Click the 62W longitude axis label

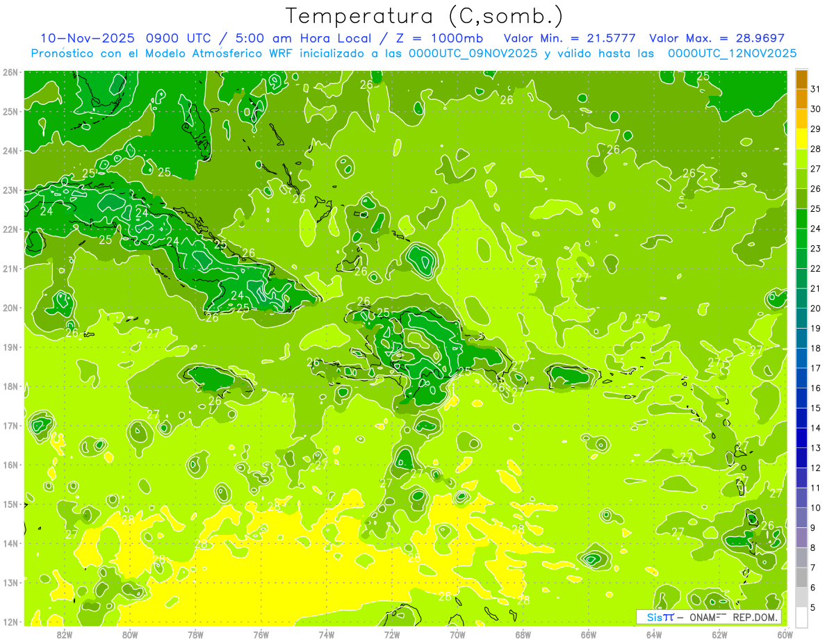click(x=719, y=634)
